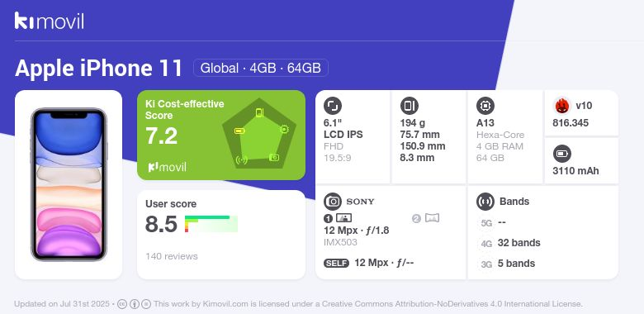The width and height of the screenshot is (644, 314).
Task: Open the 140 reviews link
Action: click(x=171, y=256)
